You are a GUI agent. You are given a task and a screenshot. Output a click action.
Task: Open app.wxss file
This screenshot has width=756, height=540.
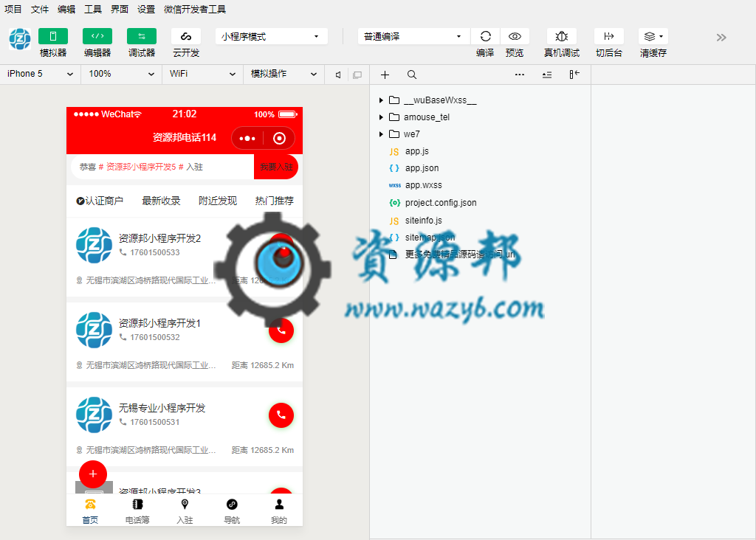coord(423,185)
